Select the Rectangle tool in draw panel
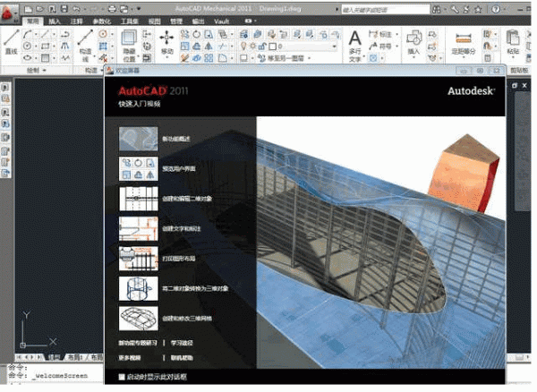This screenshot has height=392, width=537. point(46,46)
